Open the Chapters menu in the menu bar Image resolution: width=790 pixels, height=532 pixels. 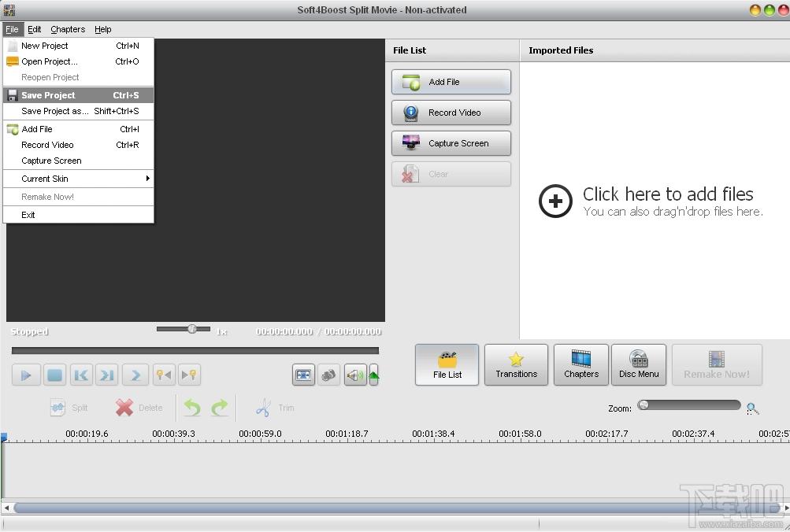(x=68, y=29)
